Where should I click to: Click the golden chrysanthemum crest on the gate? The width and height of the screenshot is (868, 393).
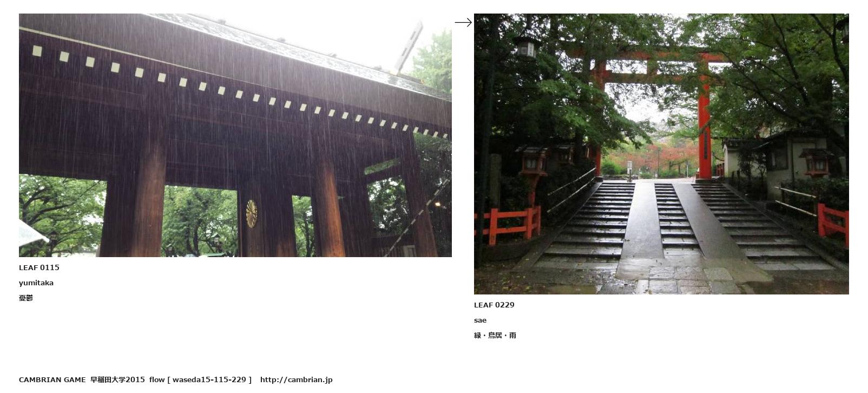251,213
